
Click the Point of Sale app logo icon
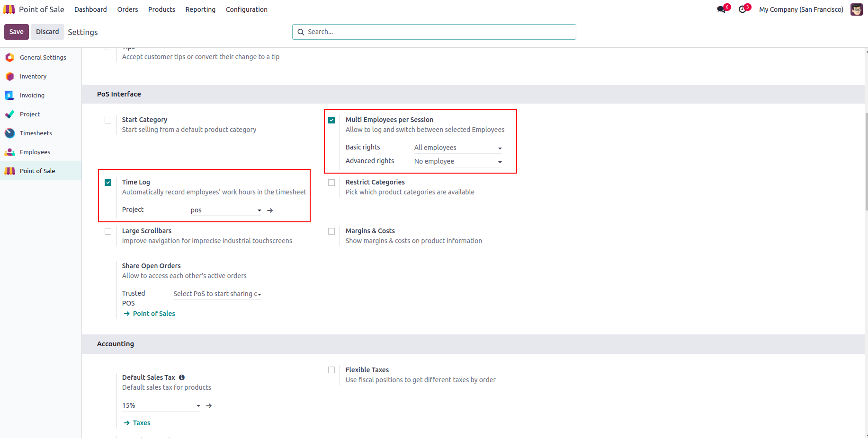tap(9, 9)
